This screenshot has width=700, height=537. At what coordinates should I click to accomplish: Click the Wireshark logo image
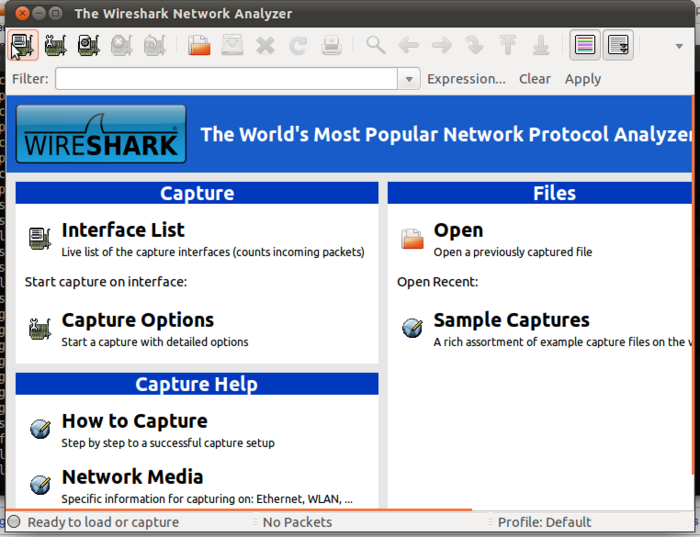point(101,134)
